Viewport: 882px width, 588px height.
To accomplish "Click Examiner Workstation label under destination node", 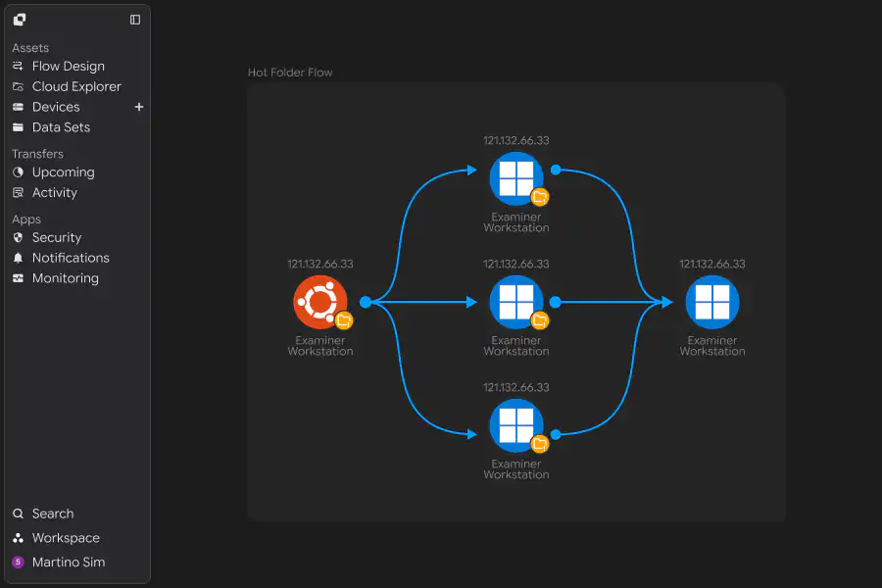I will [x=712, y=346].
